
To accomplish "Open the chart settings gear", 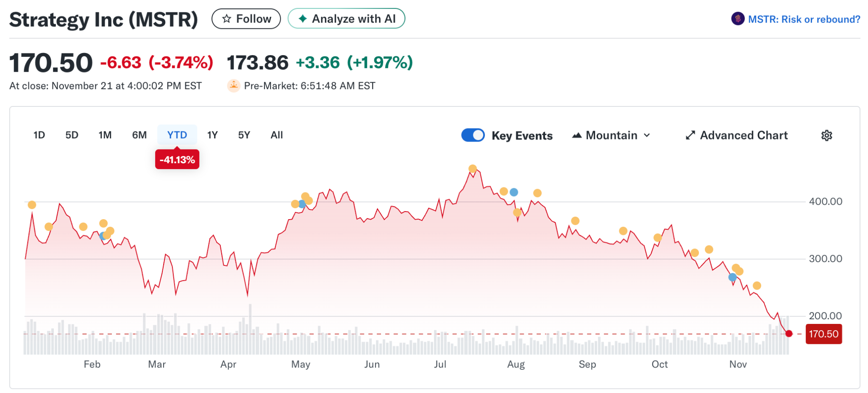I will pyautogui.click(x=826, y=135).
